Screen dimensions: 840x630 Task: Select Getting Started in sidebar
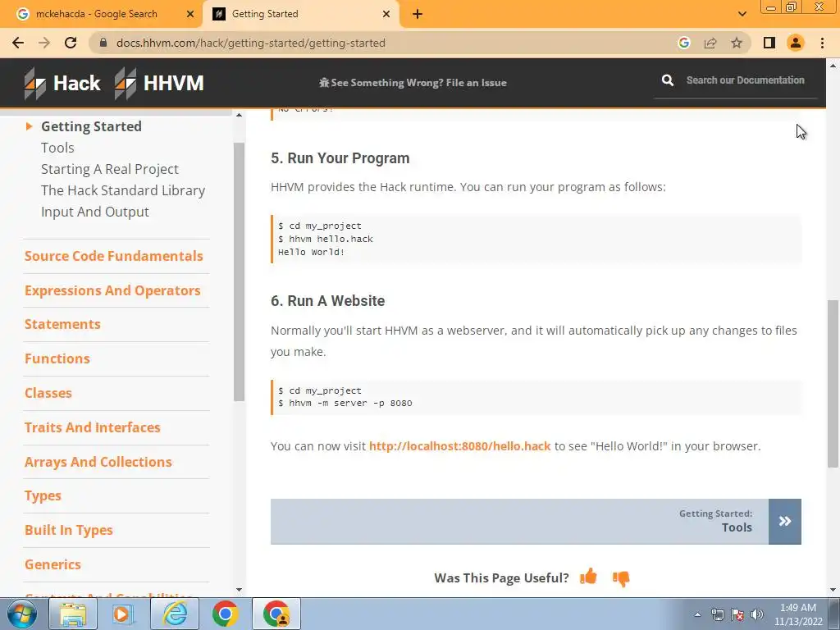pyautogui.click(x=91, y=126)
